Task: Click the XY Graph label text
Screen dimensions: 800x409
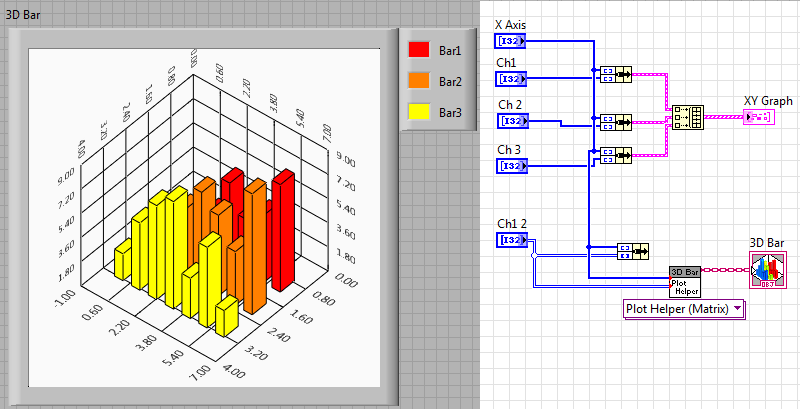Action: pos(768,101)
